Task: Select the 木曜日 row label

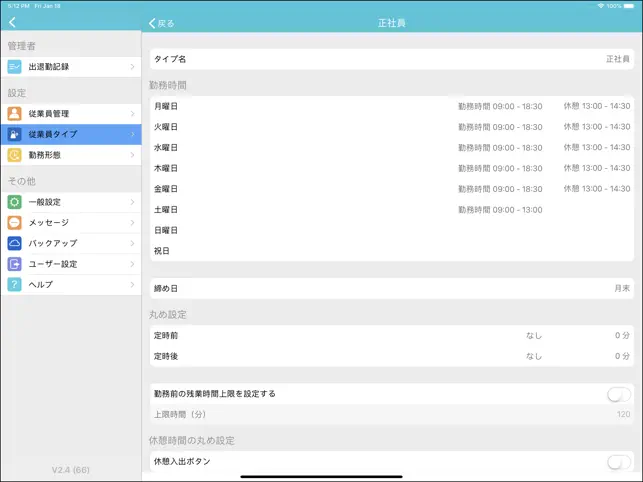Action: [166, 168]
